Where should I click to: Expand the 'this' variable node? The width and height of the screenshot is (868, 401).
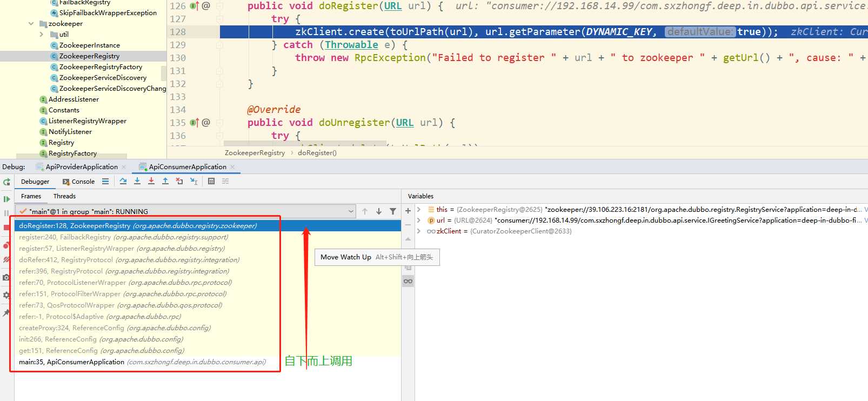click(419, 210)
